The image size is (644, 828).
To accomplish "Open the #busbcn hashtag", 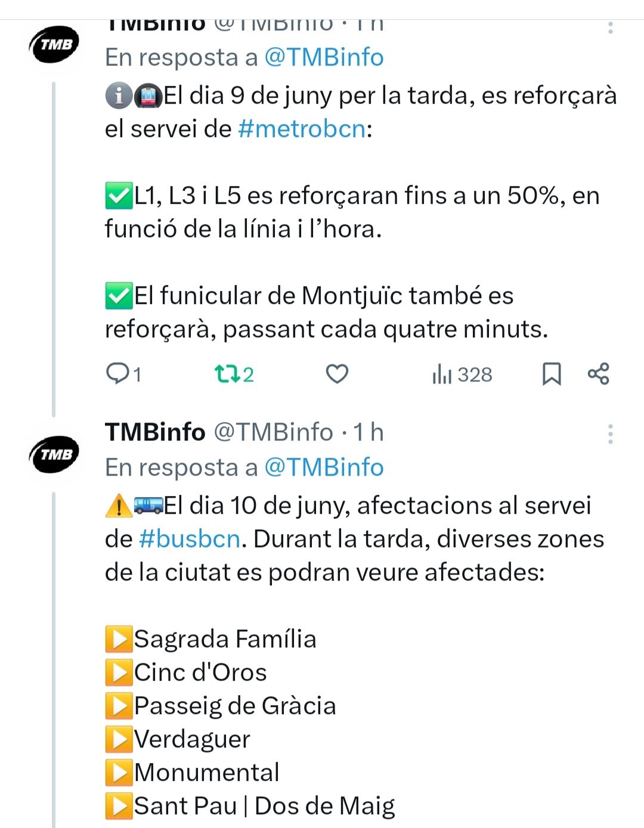I will coord(190,539).
